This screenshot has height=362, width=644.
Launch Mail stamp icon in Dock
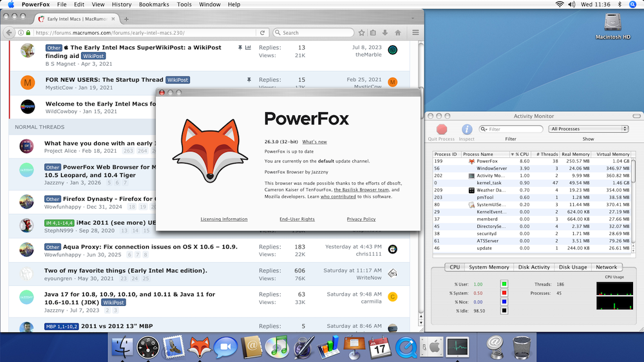point(174,348)
